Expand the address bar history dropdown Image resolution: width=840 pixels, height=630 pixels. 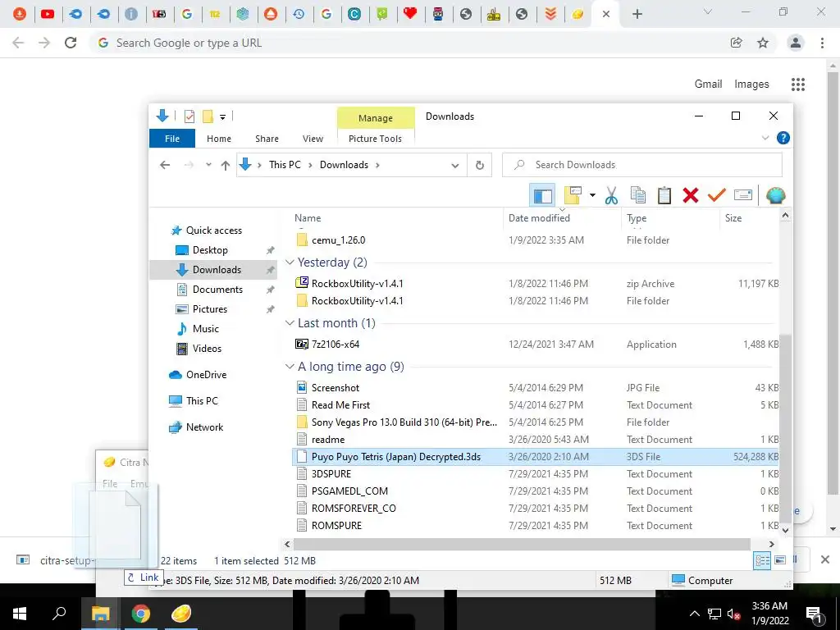coord(454,166)
